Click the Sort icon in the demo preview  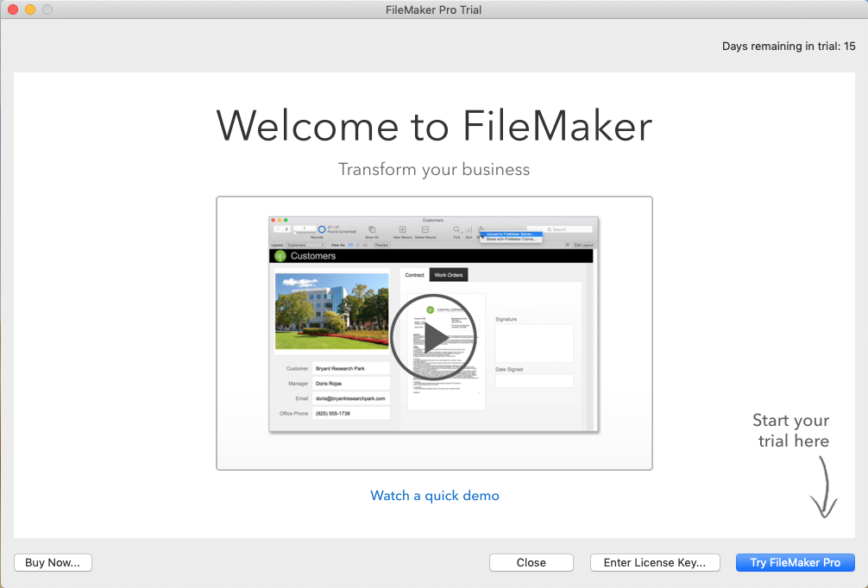pos(469,230)
